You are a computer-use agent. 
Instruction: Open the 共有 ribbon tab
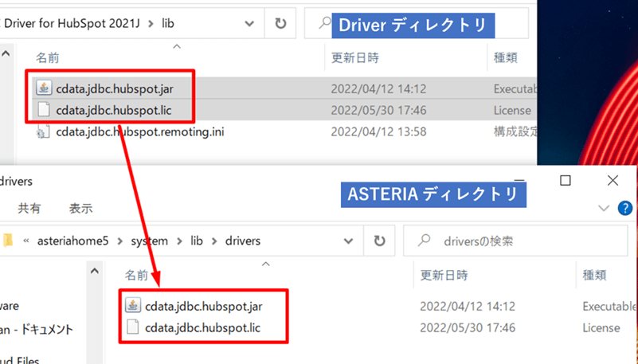click(29, 208)
